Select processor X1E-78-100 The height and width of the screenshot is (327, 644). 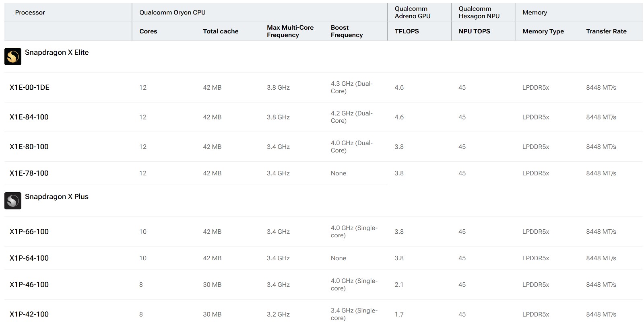[29, 173]
